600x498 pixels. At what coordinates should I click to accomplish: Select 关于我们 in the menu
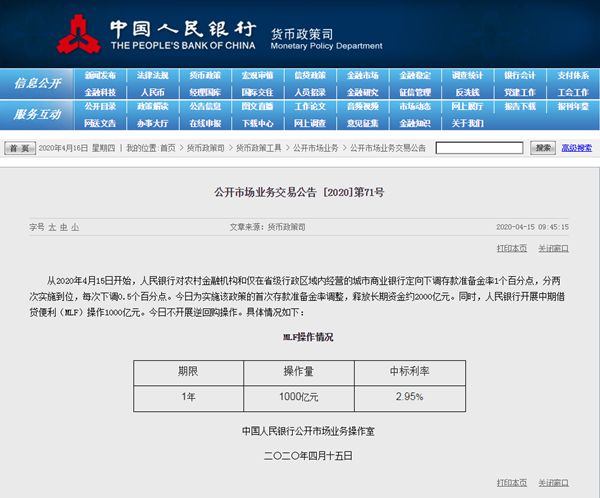click(468, 123)
